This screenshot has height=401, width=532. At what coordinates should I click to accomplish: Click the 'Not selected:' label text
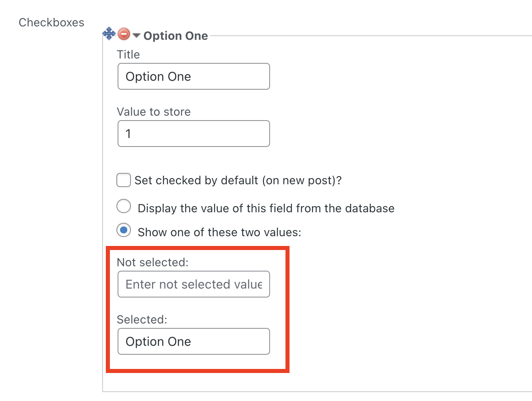pos(152,262)
